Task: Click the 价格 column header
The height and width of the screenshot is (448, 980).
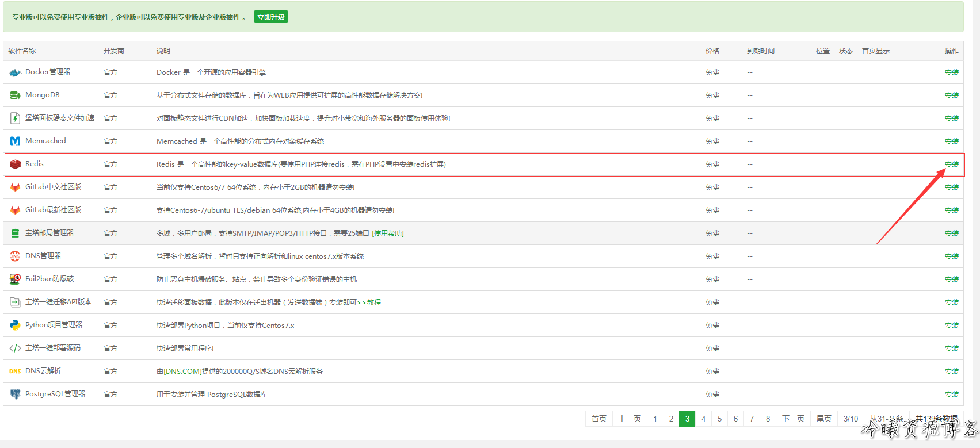Action: click(712, 51)
